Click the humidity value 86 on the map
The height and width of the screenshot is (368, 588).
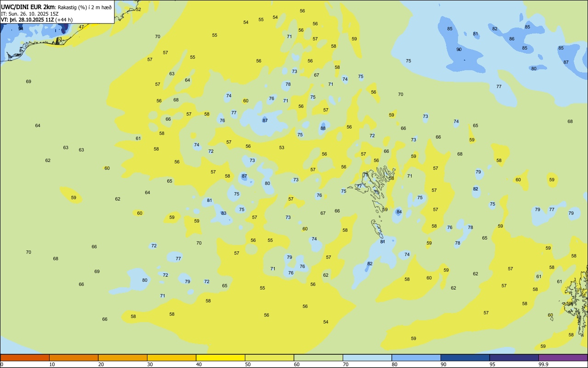point(512,39)
